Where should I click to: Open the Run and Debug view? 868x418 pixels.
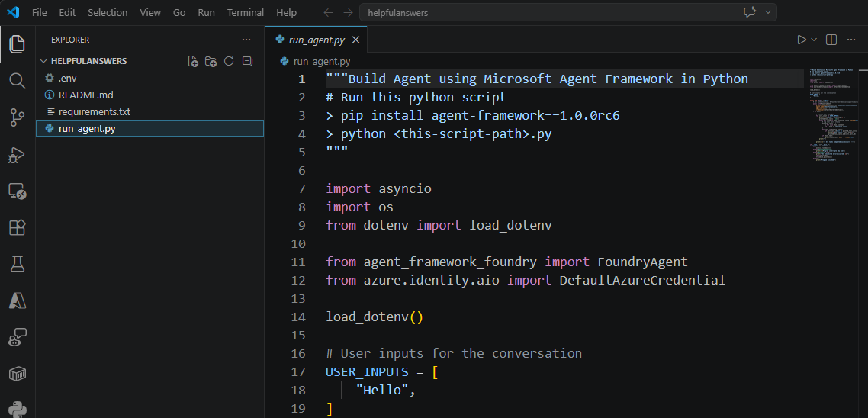(x=18, y=155)
